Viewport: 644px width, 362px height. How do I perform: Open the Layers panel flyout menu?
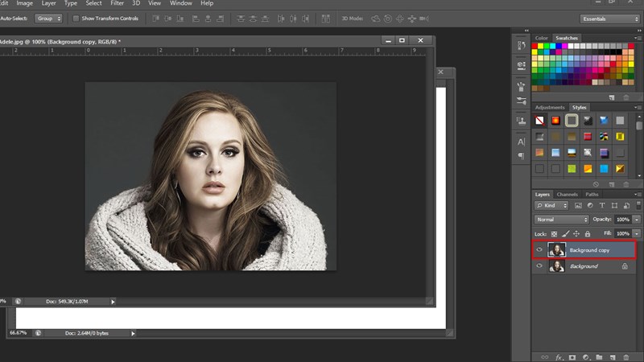[x=638, y=195]
